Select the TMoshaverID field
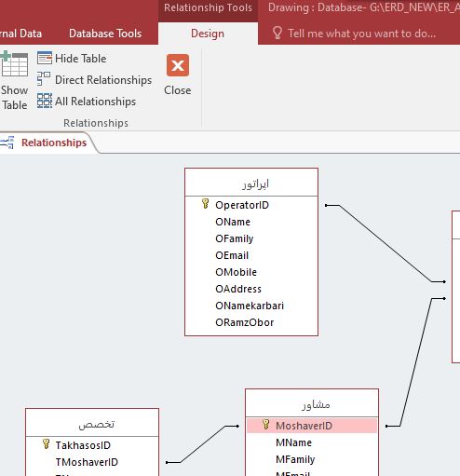Screen dimensions: 460x476 coord(87,462)
